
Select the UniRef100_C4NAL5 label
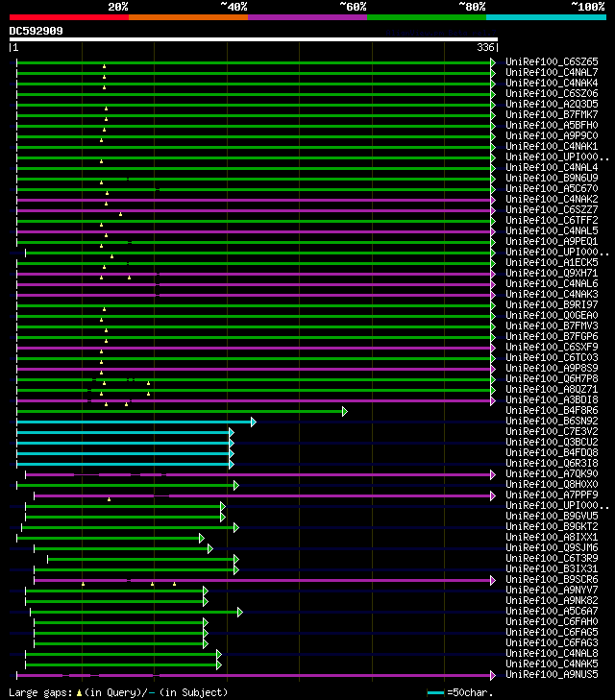pyautogui.click(x=552, y=230)
